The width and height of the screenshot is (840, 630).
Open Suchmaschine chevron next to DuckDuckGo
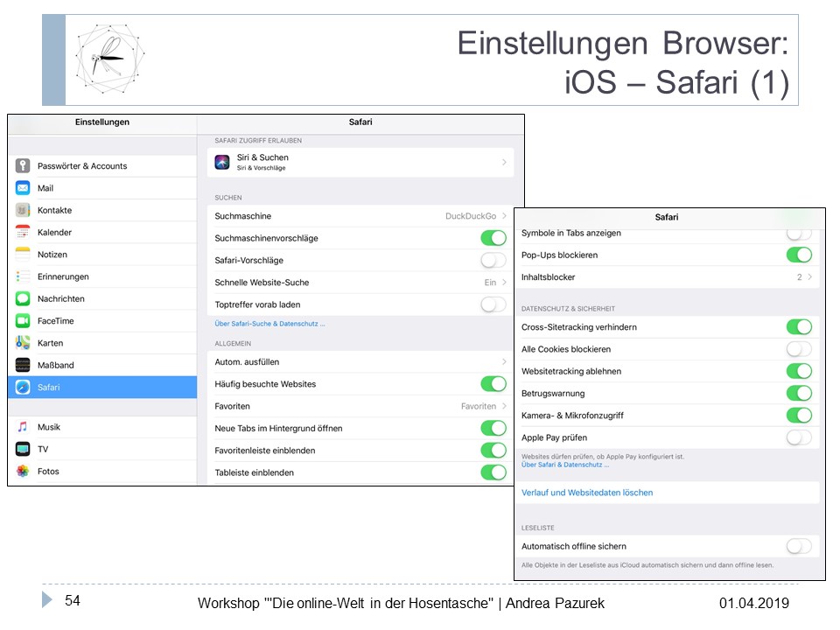[x=504, y=216]
